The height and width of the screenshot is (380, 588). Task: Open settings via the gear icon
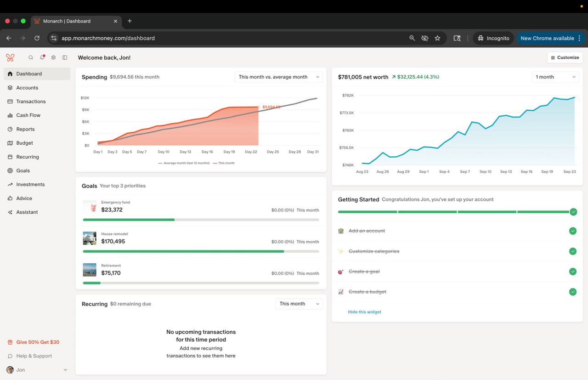click(53, 57)
